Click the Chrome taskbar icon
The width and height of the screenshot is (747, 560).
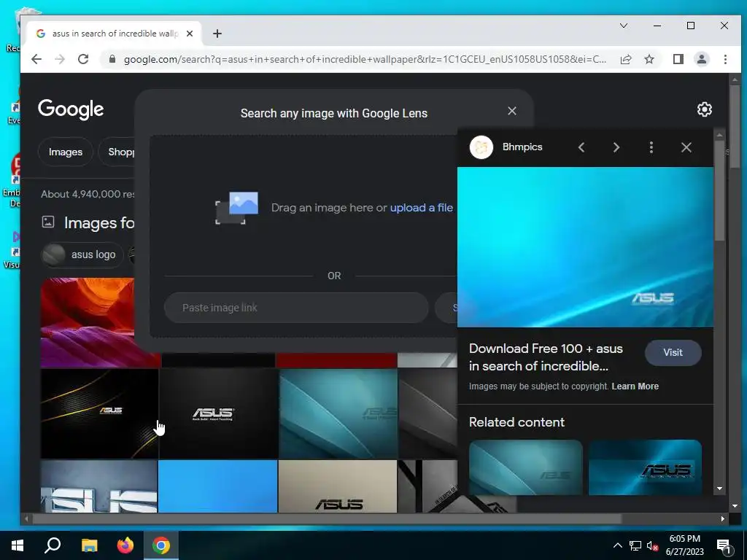[161, 545]
